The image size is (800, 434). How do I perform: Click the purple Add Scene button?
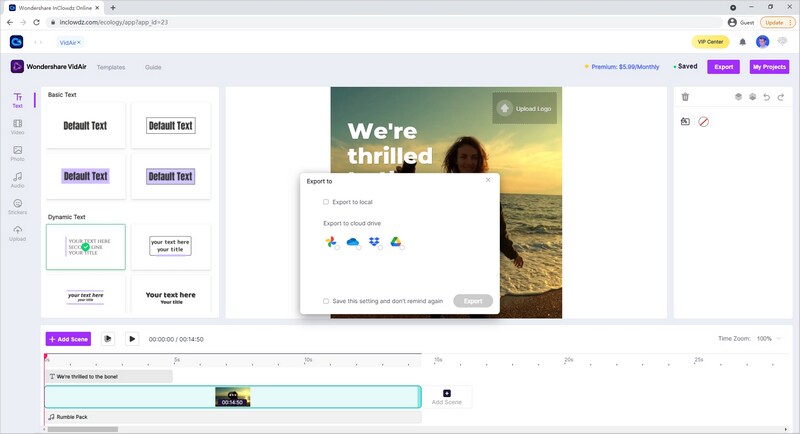pyautogui.click(x=68, y=339)
